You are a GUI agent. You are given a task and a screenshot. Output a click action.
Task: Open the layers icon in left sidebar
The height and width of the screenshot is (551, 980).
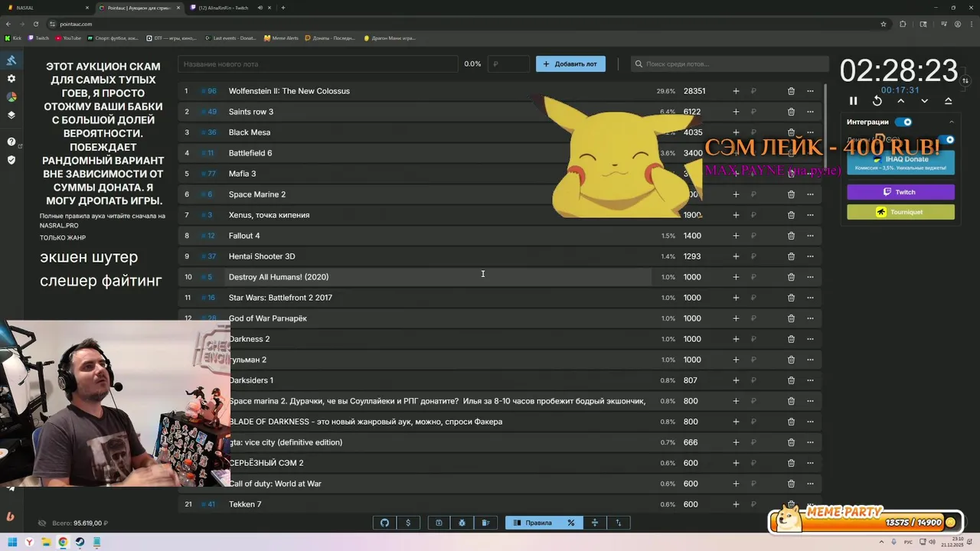[11, 116]
